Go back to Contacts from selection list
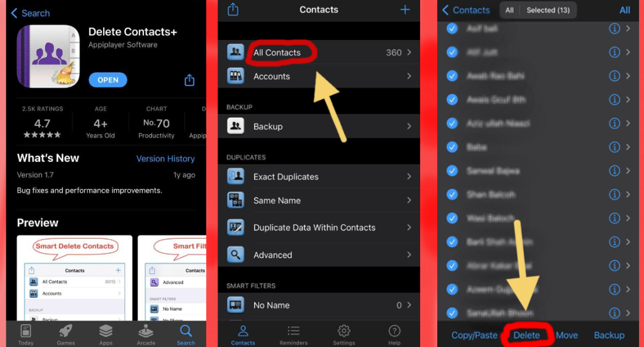This screenshot has height=347, width=644. [466, 10]
